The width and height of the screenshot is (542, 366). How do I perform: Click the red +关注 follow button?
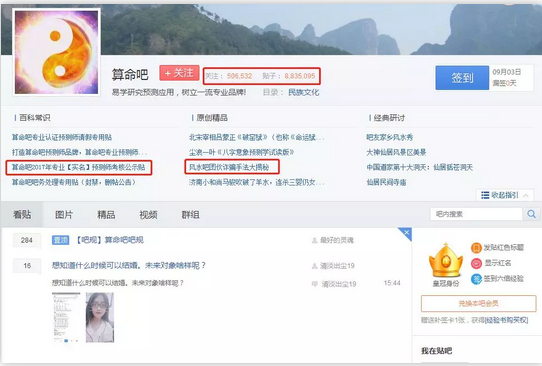[x=179, y=73]
